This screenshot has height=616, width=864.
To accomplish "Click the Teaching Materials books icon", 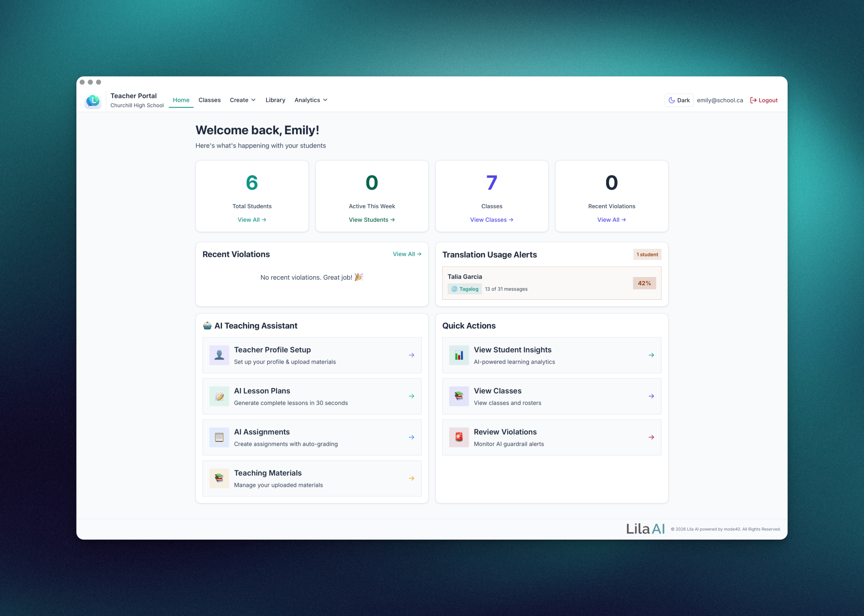I will (219, 478).
